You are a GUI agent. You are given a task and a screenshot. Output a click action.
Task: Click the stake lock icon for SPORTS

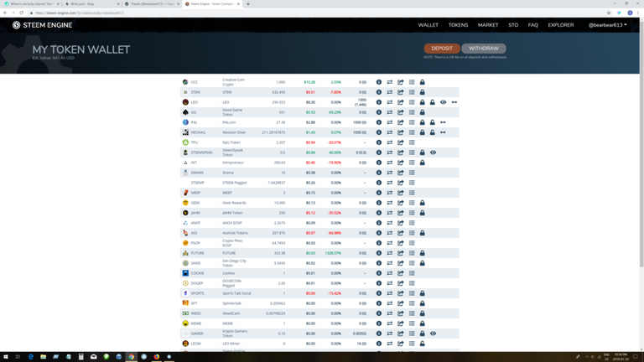click(423, 293)
